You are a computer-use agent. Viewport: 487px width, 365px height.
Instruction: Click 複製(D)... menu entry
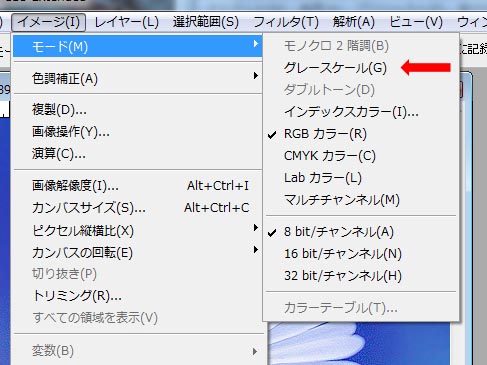[x=137, y=110]
